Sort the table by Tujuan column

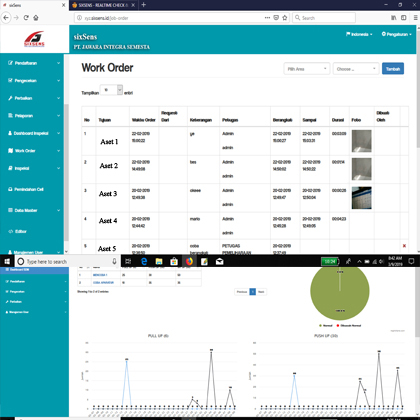tap(105, 120)
